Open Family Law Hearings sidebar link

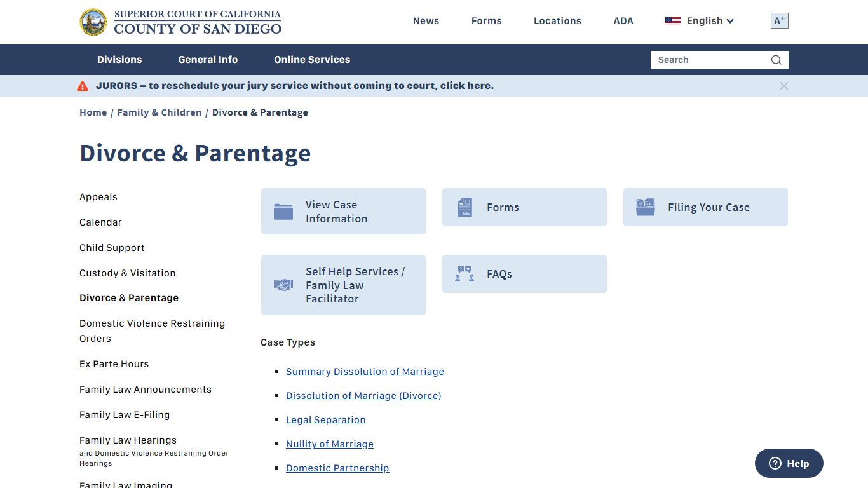coord(128,440)
